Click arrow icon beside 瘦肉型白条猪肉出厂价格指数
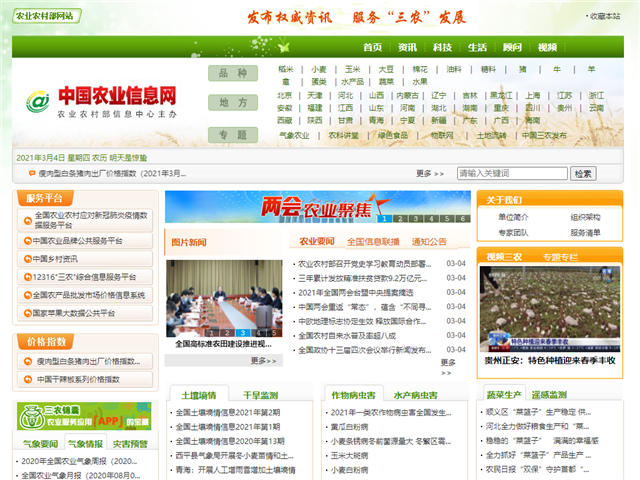Viewport: 640px width, 480px height. point(28,361)
